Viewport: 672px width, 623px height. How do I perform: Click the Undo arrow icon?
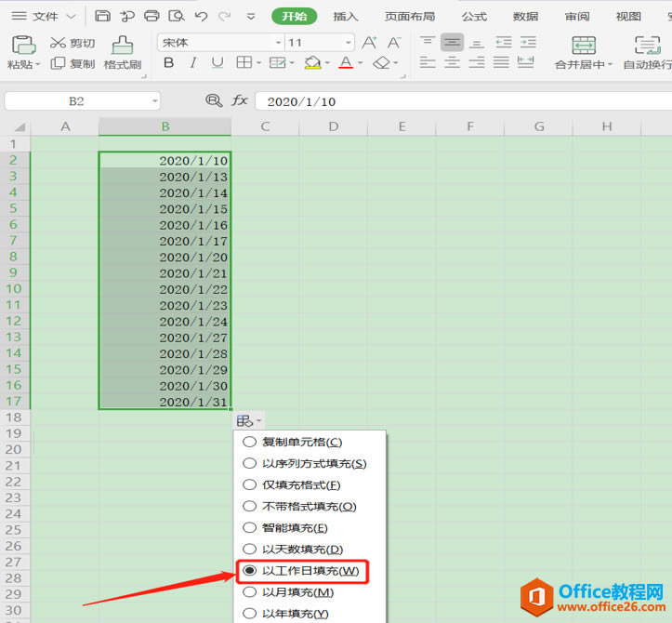(x=201, y=17)
